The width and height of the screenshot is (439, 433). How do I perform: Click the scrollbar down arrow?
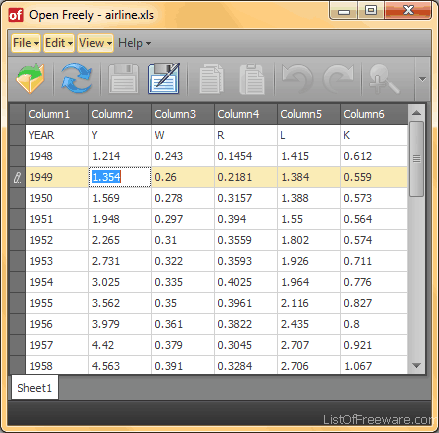[x=416, y=366]
